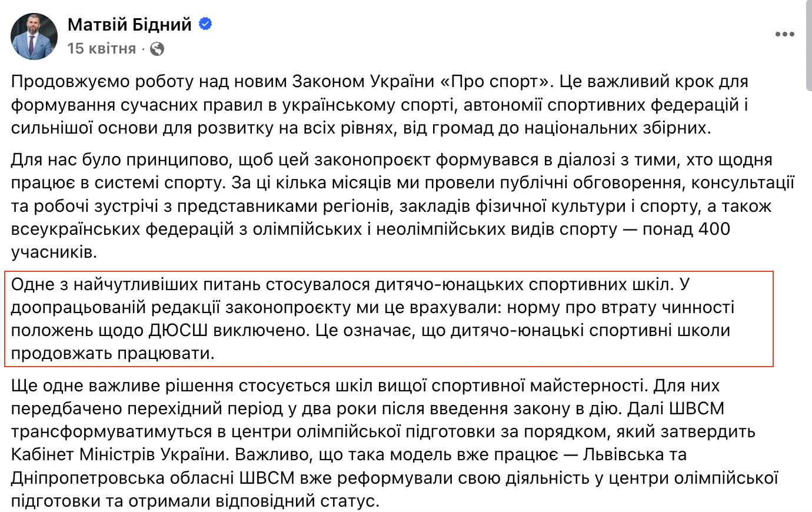The width and height of the screenshot is (812, 512).
Task: Click the abbreviation ДЮСШ in highlighted text
Action: pos(177,330)
